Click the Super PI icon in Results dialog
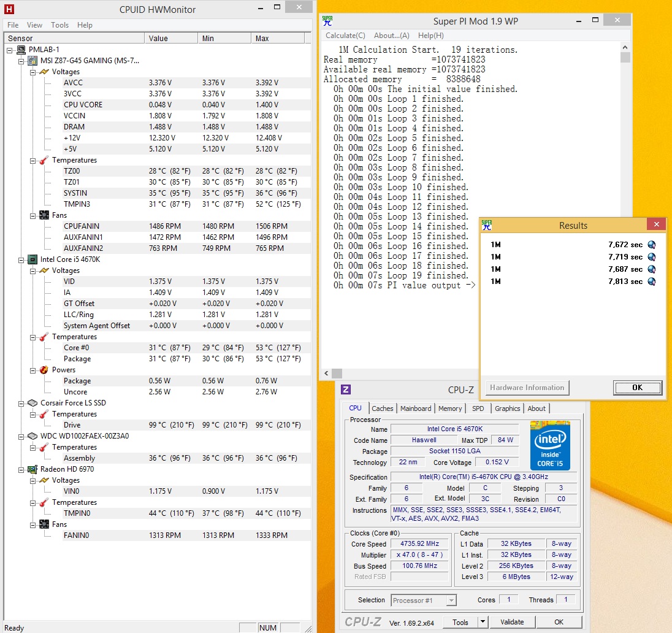Viewport: 672px width, 633px height. pyautogui.click(x=486, y=225)
